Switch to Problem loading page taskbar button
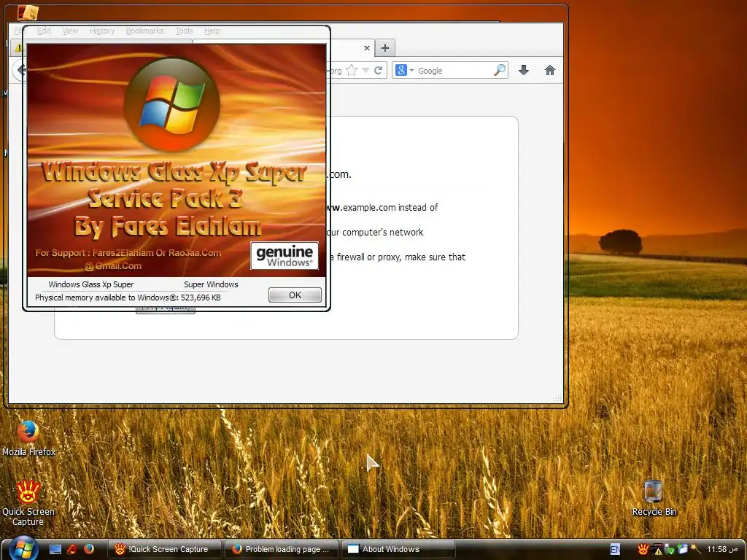The image size is (747, 560). [x=282, y=549]
